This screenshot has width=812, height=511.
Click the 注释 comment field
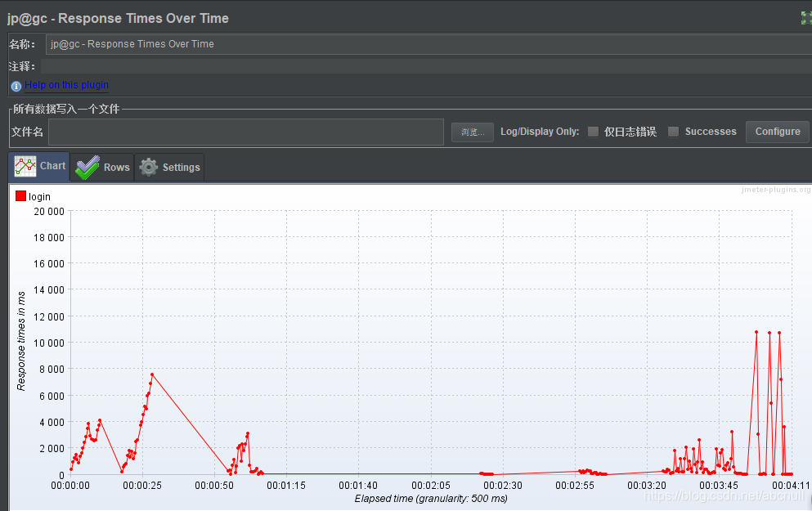(x=426, y=66)
